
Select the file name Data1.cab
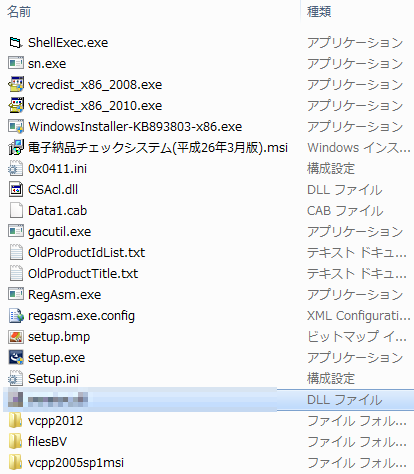coord(57,211)
